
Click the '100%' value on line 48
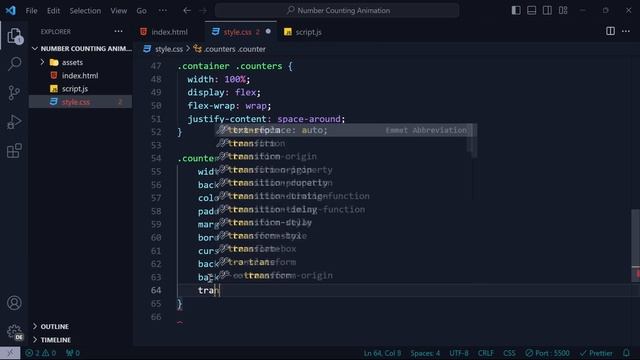(235, 79)
